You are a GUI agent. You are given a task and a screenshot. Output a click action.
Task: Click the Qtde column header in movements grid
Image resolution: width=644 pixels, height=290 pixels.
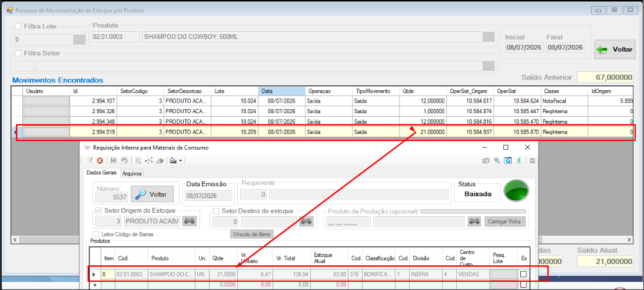[x=423, y=91]
